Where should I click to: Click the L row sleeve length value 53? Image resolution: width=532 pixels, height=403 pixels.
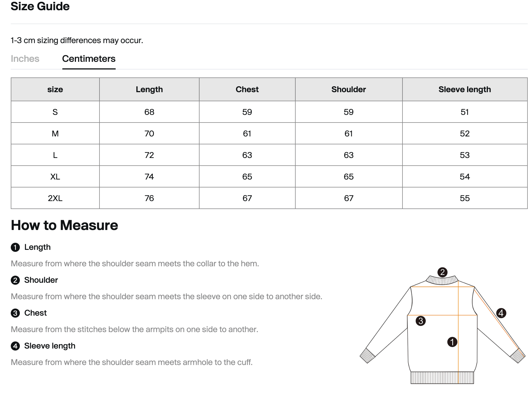click(465, 155)
